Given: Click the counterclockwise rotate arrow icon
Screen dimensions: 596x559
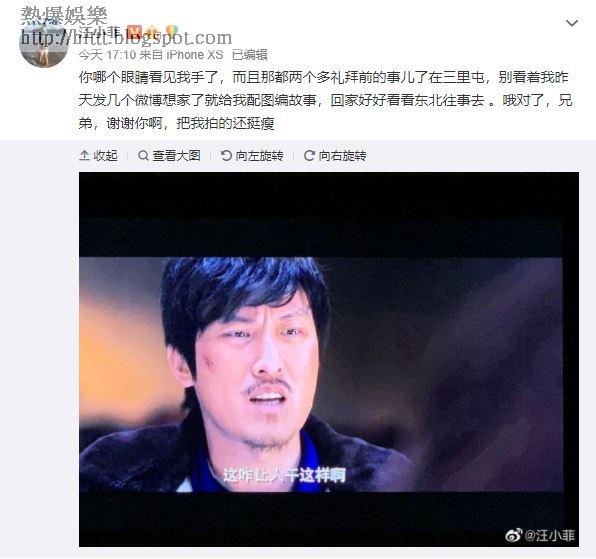Looking at the screenshot, I should pyautogui.click(x=226, y=155).
